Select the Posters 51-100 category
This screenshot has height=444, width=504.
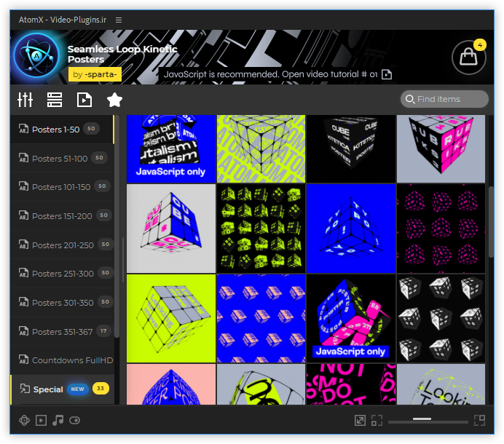point(63,158)
